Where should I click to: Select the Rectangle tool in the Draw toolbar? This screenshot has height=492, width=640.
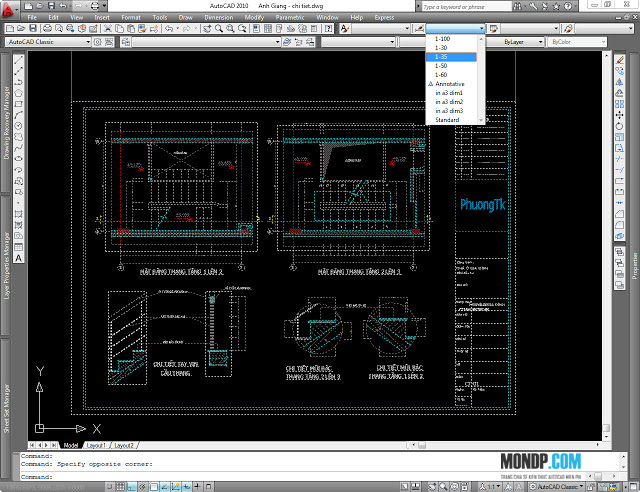18,104
